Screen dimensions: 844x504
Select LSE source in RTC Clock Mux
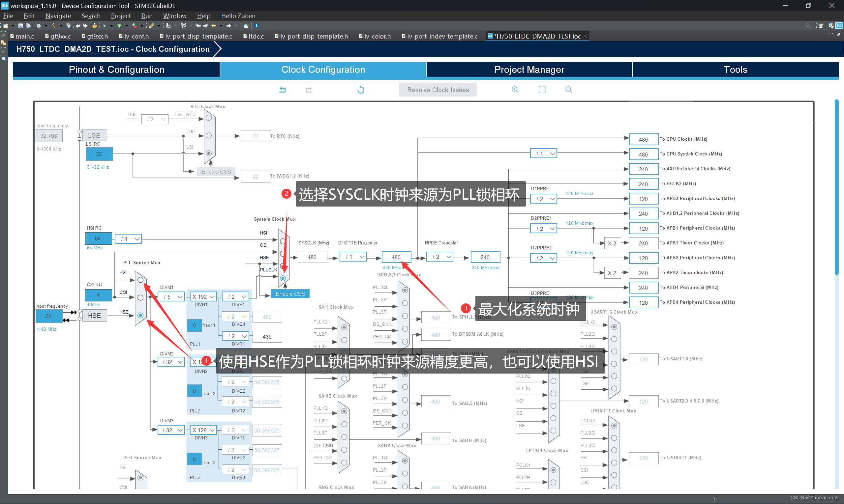pyautogui.click(x=209, y=135)
